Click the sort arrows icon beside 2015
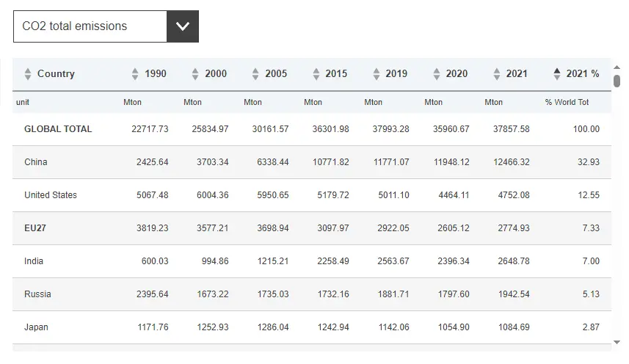The width and height of the screenshot is (629, 364). tap(316, 74)
